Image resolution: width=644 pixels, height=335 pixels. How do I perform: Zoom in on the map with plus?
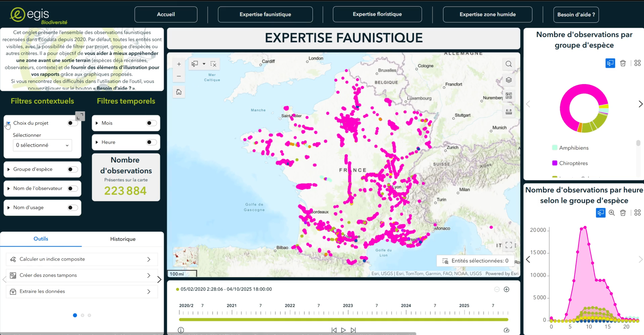tap(179, 64)
